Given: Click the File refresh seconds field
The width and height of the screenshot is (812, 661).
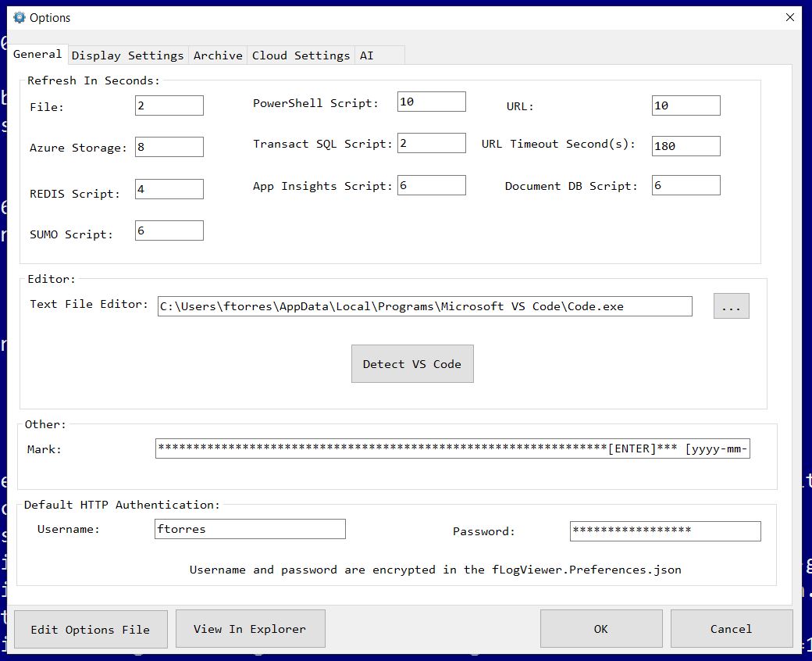Looking at the screenshot, I should coord(169,105).
